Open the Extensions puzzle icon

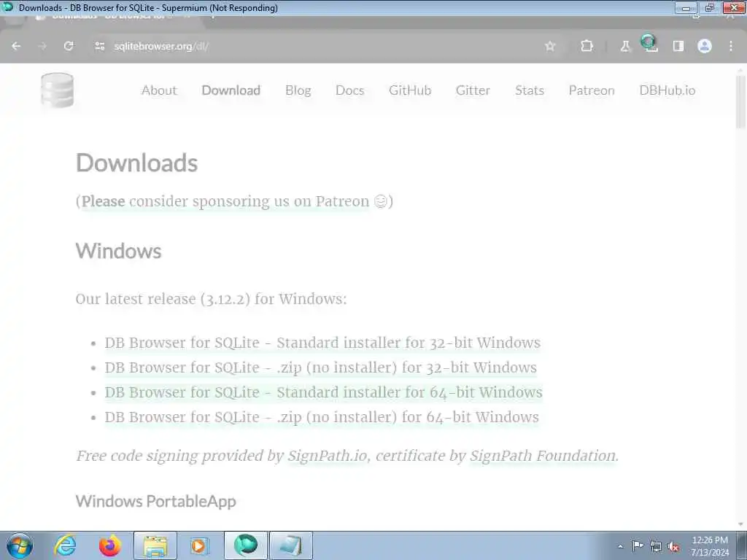[x=587, y=46]
